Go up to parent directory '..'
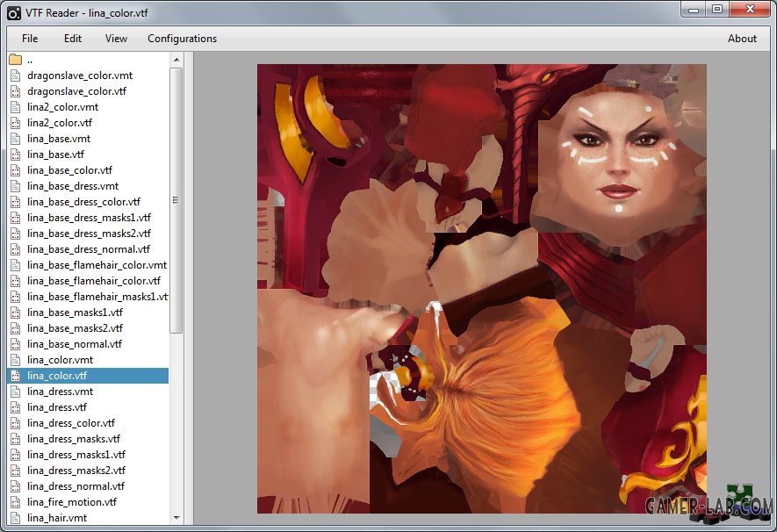Viewport: 777px width, 532px height. click(x=30, y=61)
